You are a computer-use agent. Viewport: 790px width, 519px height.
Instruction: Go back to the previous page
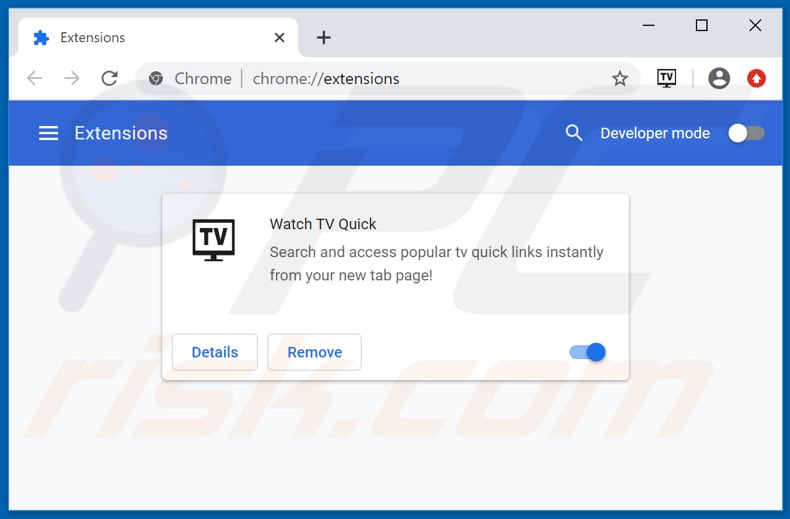(34, 78)
